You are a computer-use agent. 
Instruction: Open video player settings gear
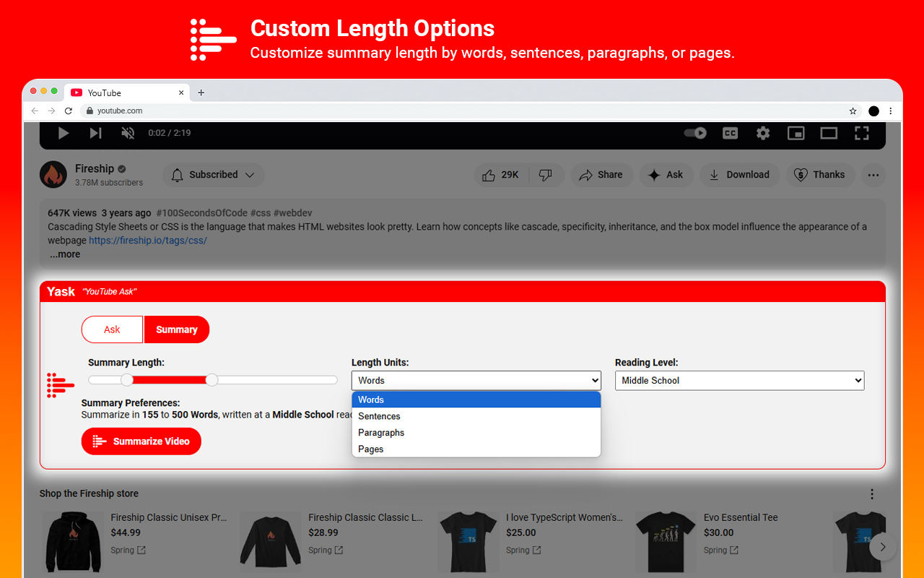click(x=763, y=133)
